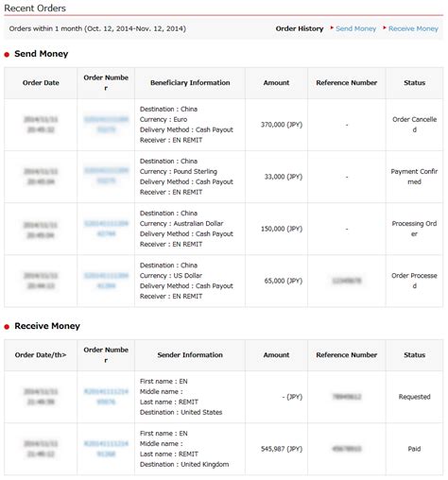Open order number of the Pound Sterling order
Image resolution: width=448 pixels, height=480 pixels.
click(106, 176)
